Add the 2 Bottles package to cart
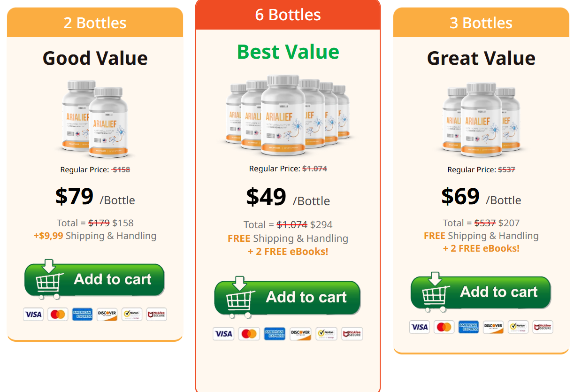The height and width of the screenshot is (392, 574). (94, 280)
